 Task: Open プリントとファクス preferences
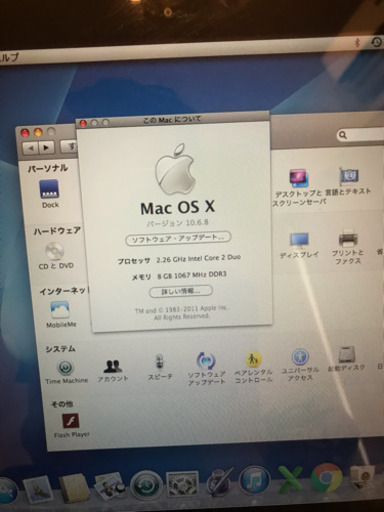click(348, 247)
